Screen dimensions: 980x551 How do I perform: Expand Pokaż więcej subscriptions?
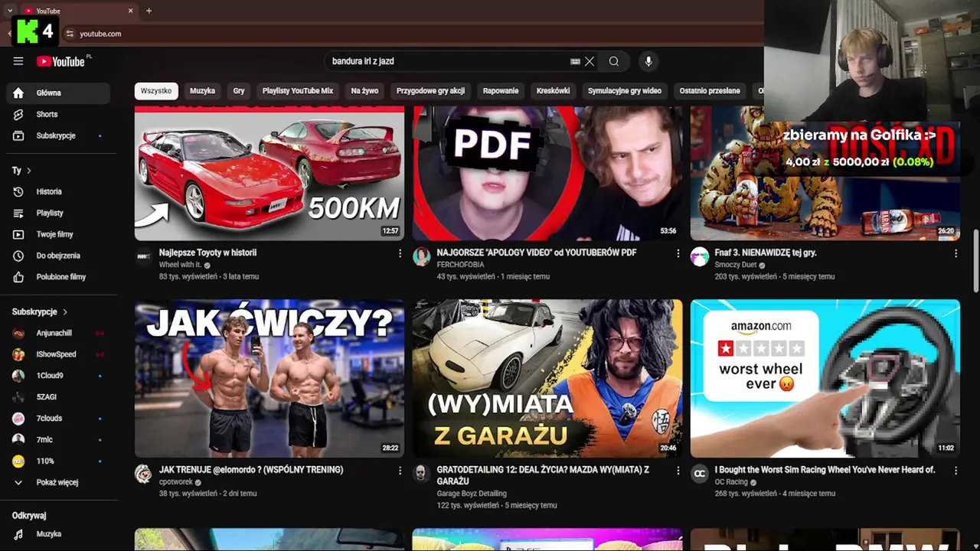(58, 482)
